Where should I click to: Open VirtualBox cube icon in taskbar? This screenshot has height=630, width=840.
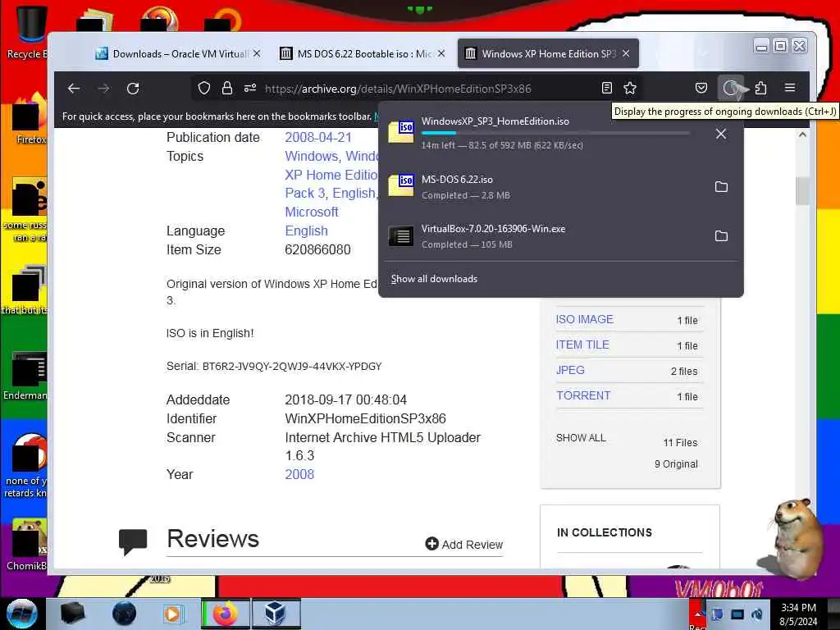276,614
